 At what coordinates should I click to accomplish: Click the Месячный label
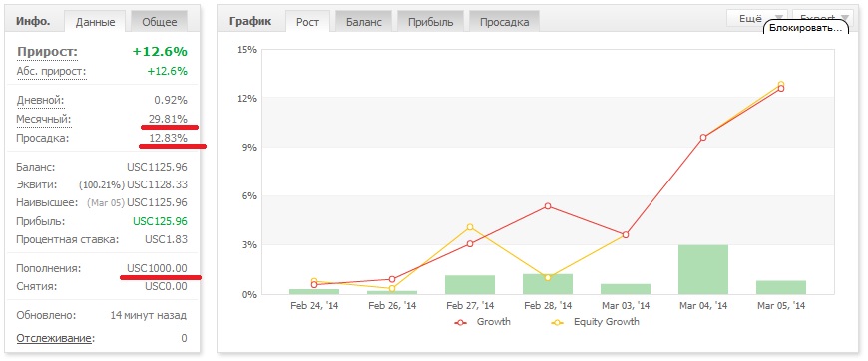(x=44, y=119)
